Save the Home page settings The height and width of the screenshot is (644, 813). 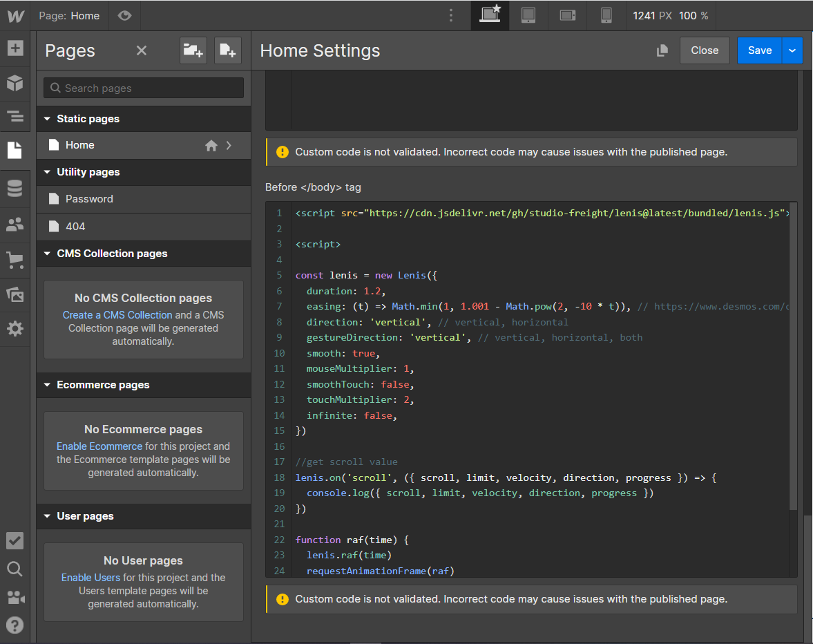(759, 50)
